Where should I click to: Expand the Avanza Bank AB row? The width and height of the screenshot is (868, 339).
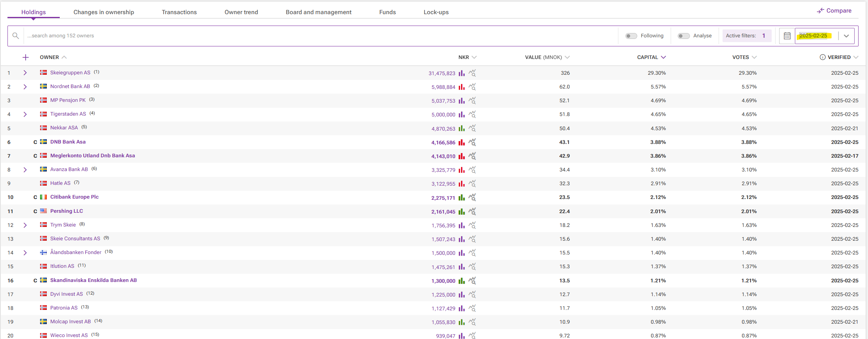(x=25, y=170)
